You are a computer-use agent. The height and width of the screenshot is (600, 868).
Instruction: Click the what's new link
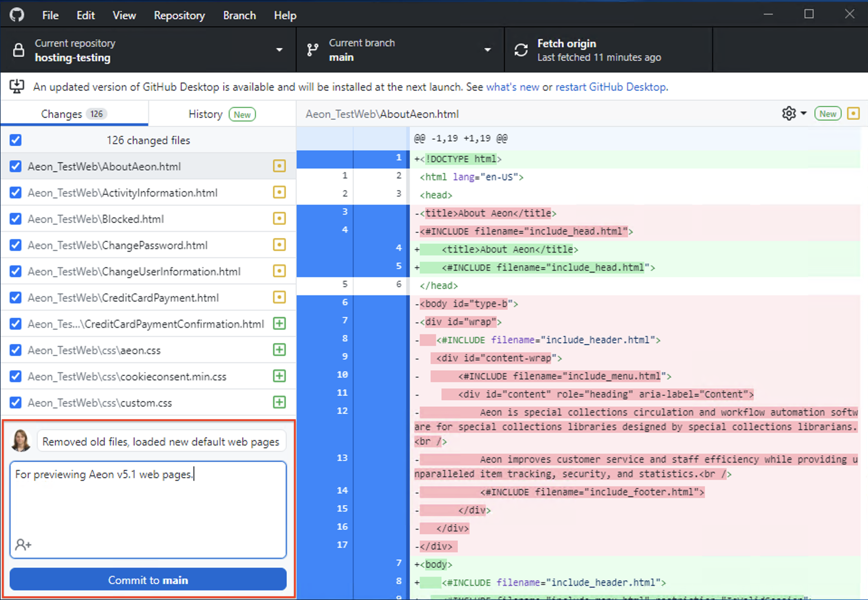pos(513,86)
